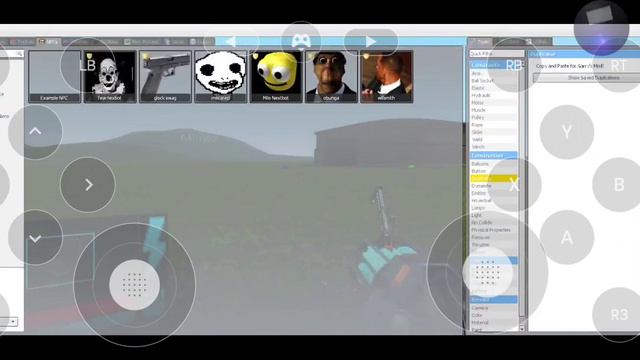This screenshot has width=640, height=360.
Task: Click the search magnifier icon
Action: point(19,53)
